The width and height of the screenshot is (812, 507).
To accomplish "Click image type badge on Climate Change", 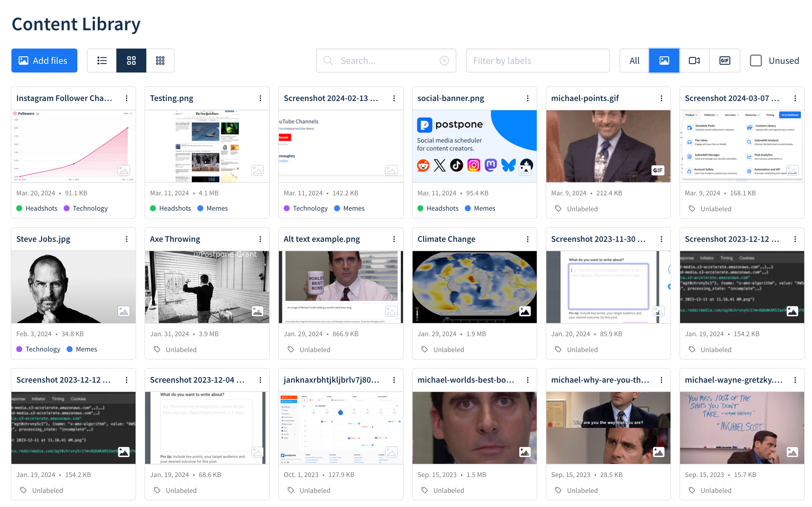I will point(525,311).
